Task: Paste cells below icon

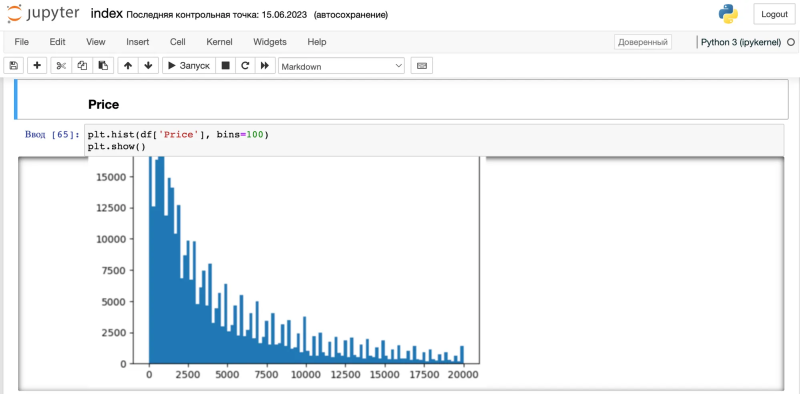Action: (x=103, y=66)
